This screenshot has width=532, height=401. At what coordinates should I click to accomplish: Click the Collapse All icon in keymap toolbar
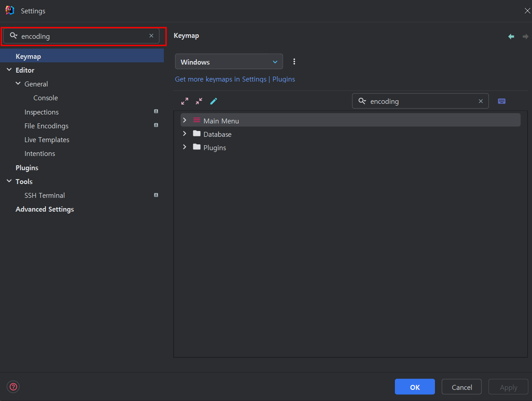(199, 101)
